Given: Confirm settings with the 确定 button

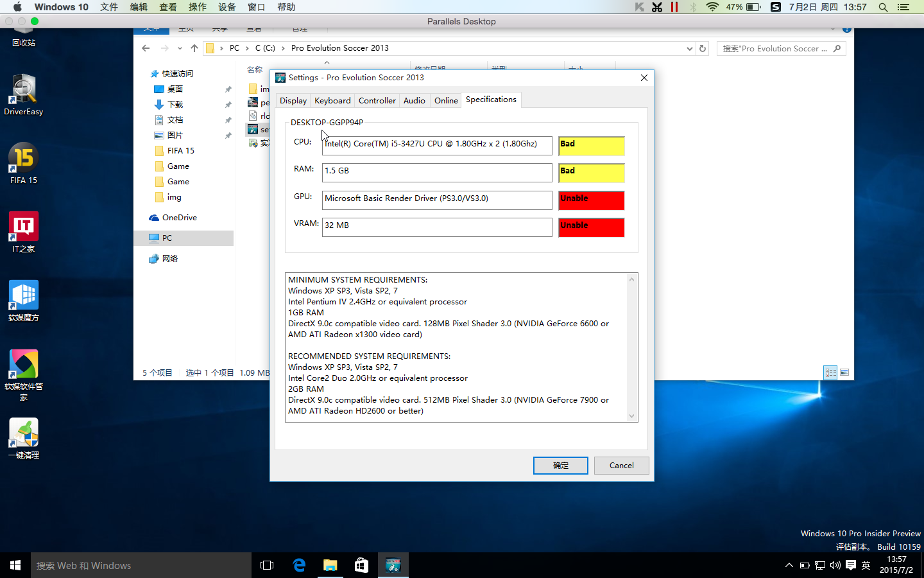Looking at the screenshot, I should coord(561,466).
